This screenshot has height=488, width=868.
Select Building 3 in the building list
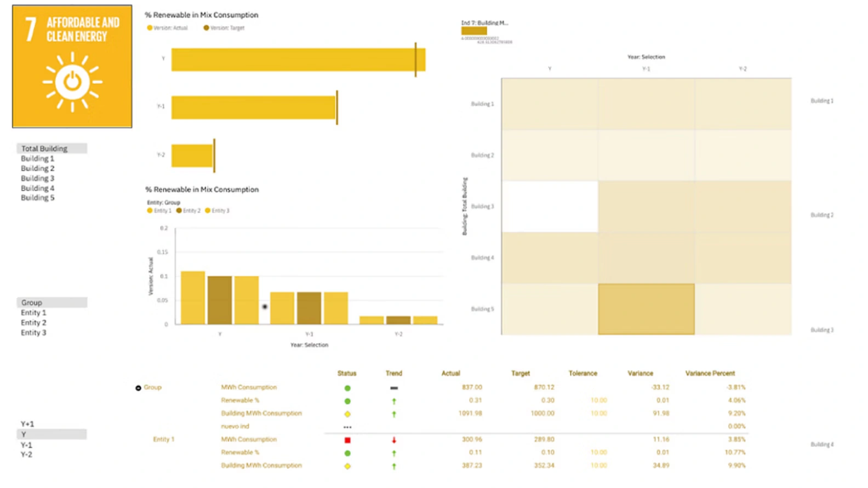click(x=38, y=179)
